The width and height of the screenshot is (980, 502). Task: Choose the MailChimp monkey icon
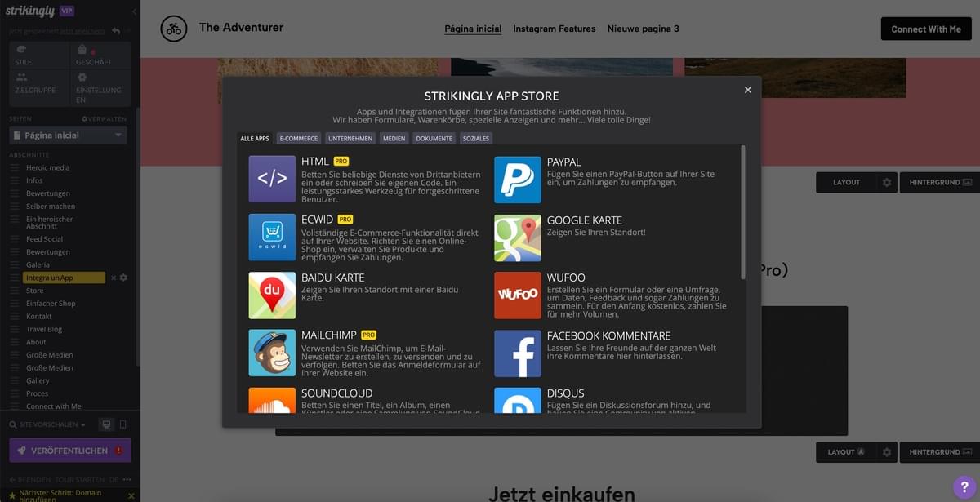pos(272,353)
